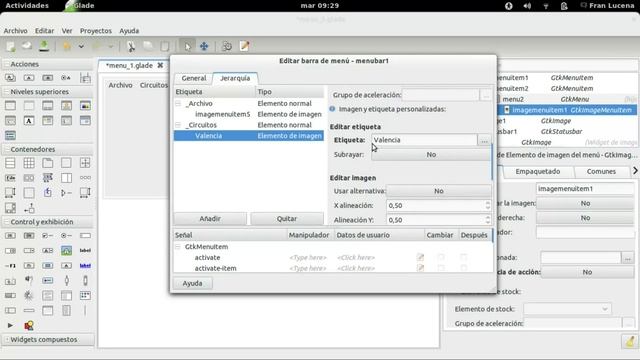Switch to the Empaquetado properties tab
The image size is (640, 360).
click(x=538, y=171)
